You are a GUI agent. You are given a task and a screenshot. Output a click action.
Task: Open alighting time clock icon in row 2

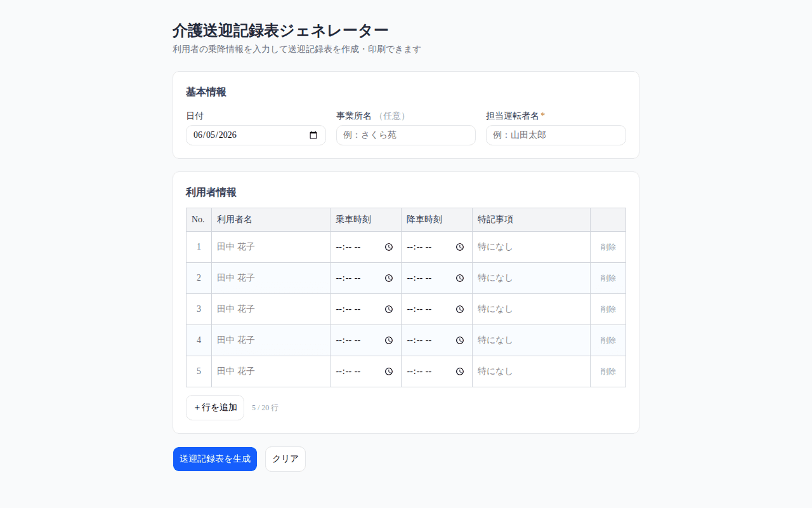point(460,278)
